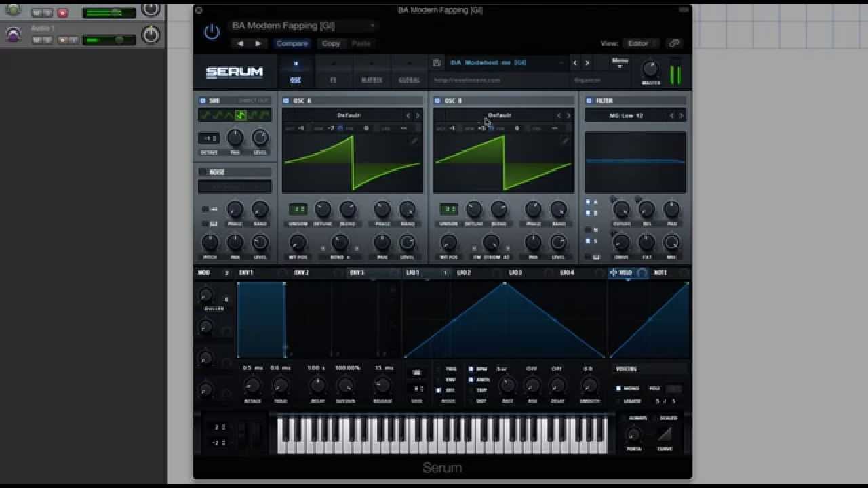Select previous OSC A wavetable arrow
This screenshot has height=488, width=868.
pos(408,115)
